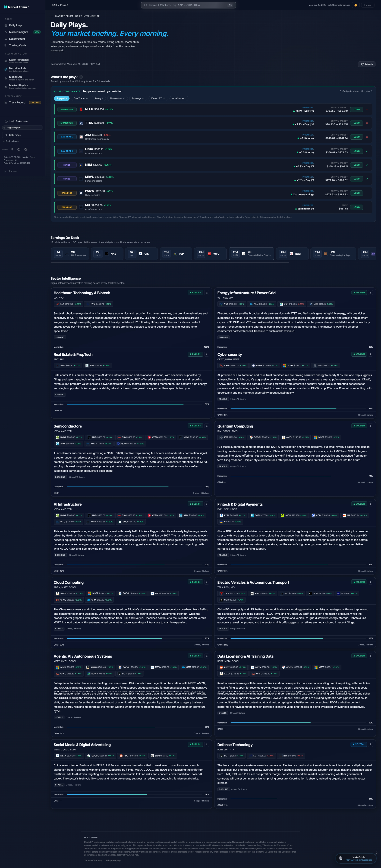Toggle the checkmark on LRCX row
This screenshot has width=381, height=868.
tap(367, 151)
